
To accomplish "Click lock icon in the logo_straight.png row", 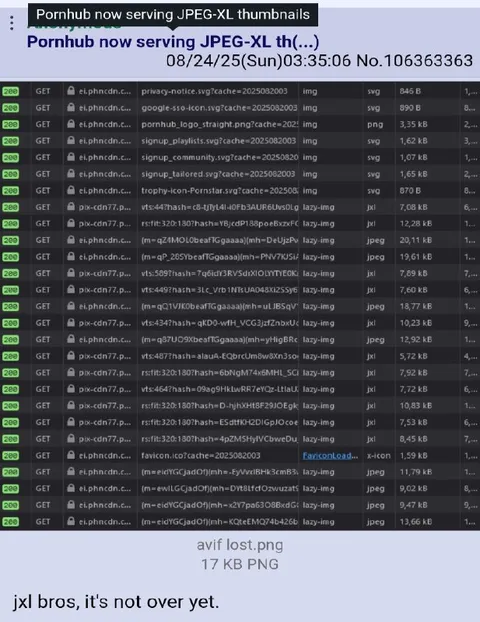I will click(71, 124).
